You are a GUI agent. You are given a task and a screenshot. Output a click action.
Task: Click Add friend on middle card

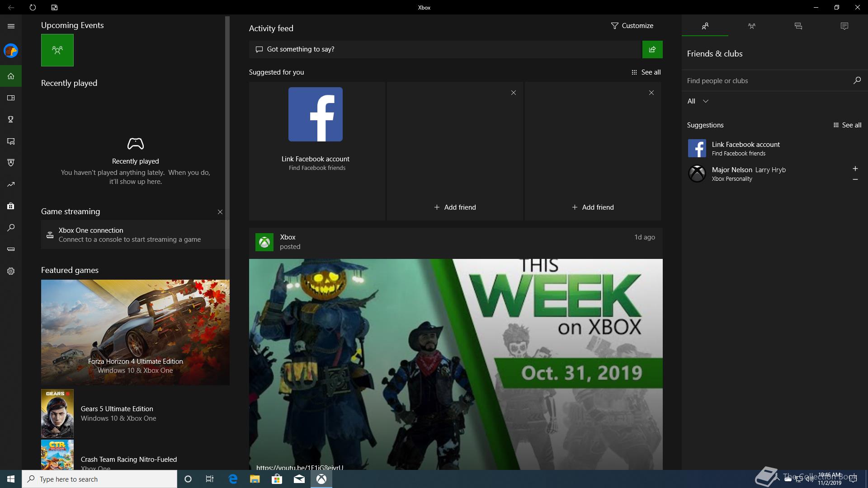tap(455, 207)
